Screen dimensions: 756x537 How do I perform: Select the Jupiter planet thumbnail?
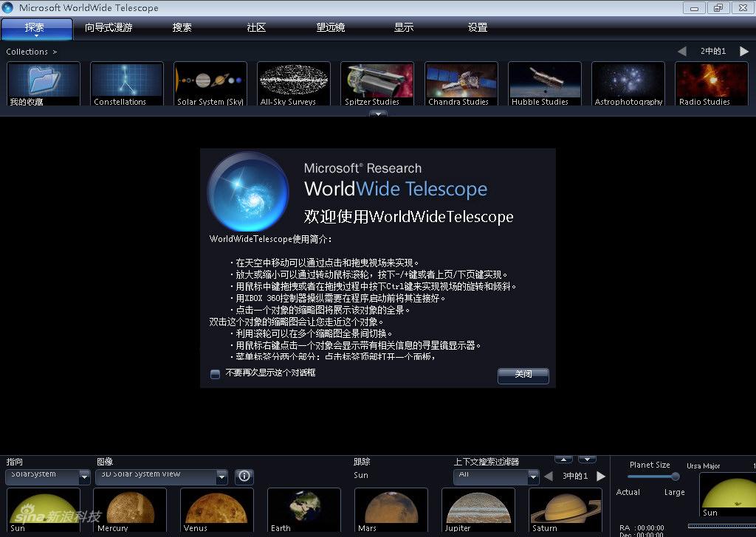(x=478, y=509)
